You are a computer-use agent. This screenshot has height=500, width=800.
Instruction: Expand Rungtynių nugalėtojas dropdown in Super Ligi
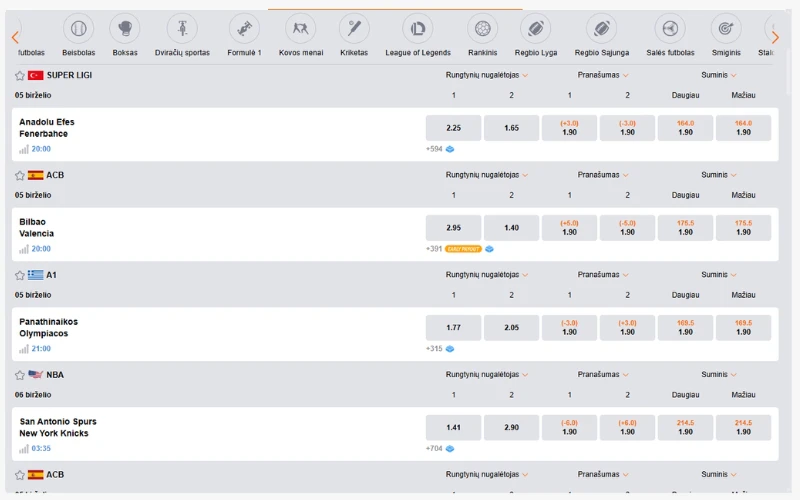(487, 75)
